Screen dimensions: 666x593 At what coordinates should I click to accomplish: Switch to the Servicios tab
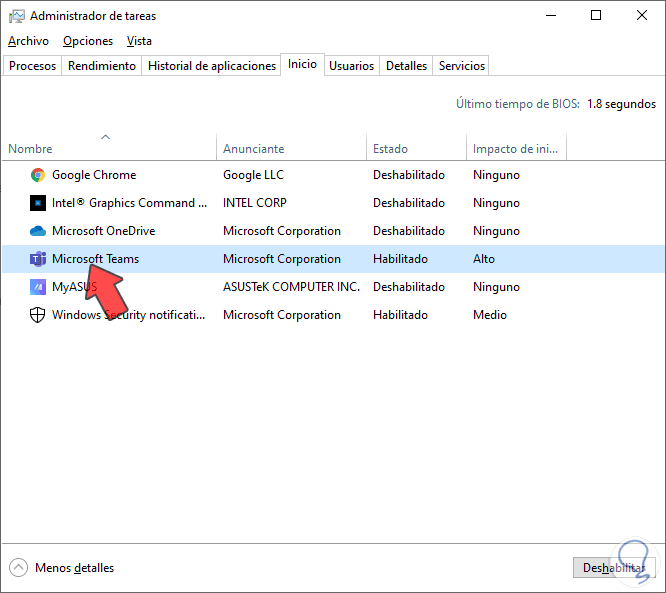461,66
